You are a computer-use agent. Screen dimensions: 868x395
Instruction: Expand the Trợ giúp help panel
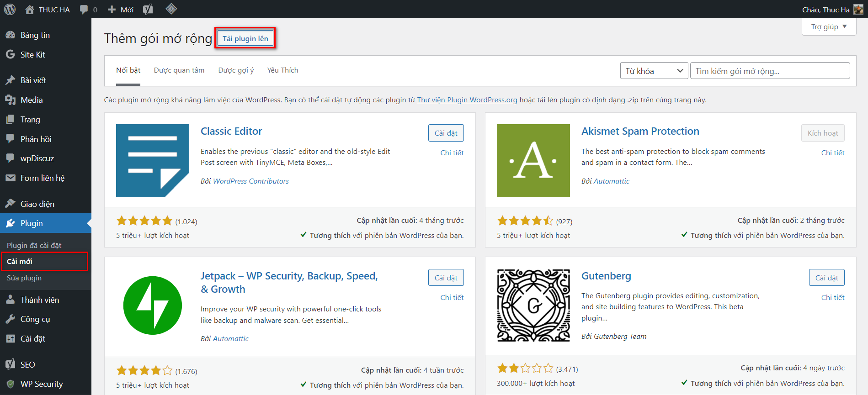pos(828,27)
